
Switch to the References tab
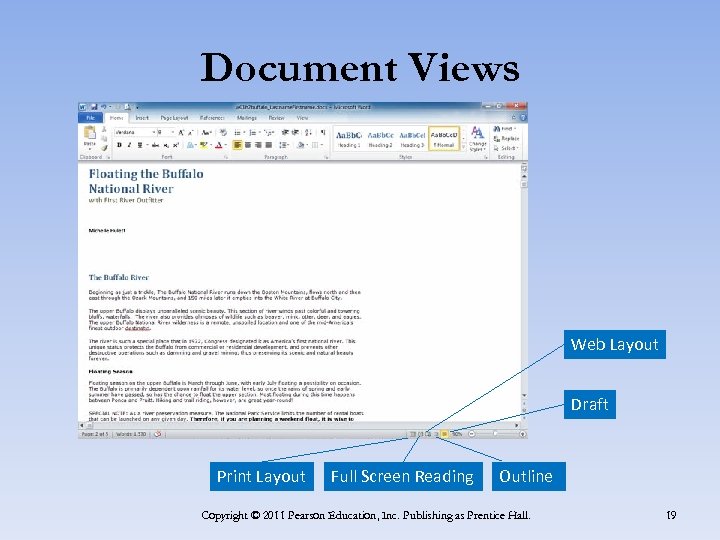[212, 118]
